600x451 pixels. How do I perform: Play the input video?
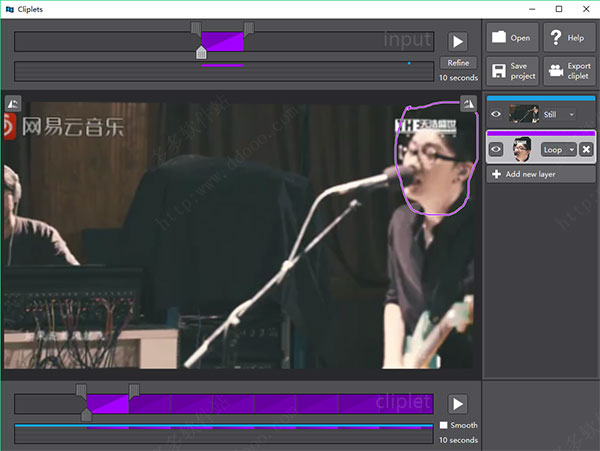pyautogui.click(x=458, y=42)
